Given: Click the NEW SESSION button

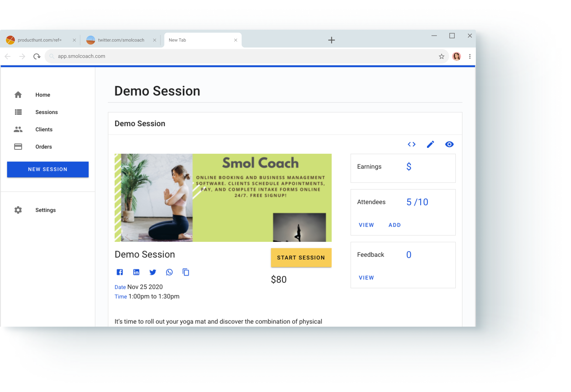Looking at the screenshot, I should (x=48, y=169).
